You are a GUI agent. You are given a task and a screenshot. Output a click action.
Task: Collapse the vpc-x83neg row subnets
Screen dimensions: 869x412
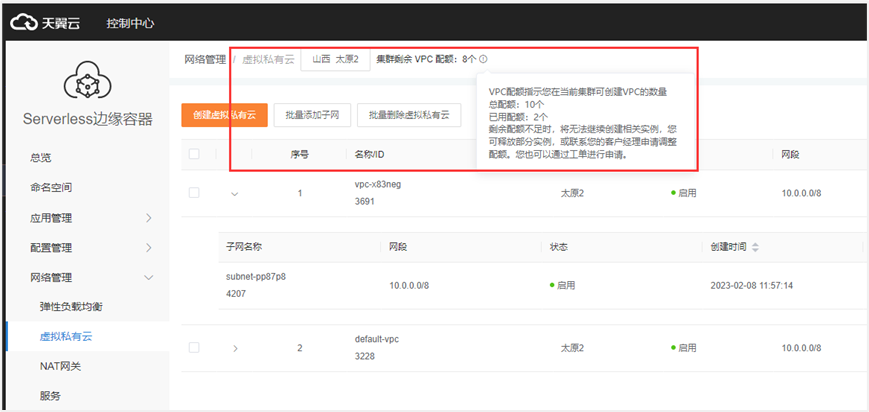pyautogui.click(x=235, y=194)
